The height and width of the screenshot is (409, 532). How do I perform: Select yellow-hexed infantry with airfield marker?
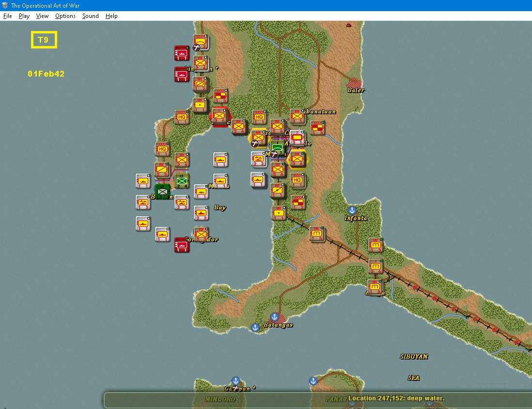coord(258,138)
